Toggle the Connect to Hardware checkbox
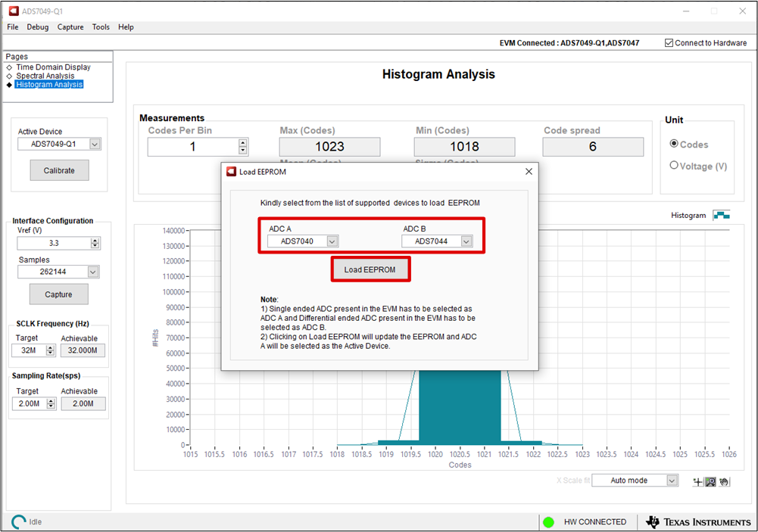 coord(669,43)
